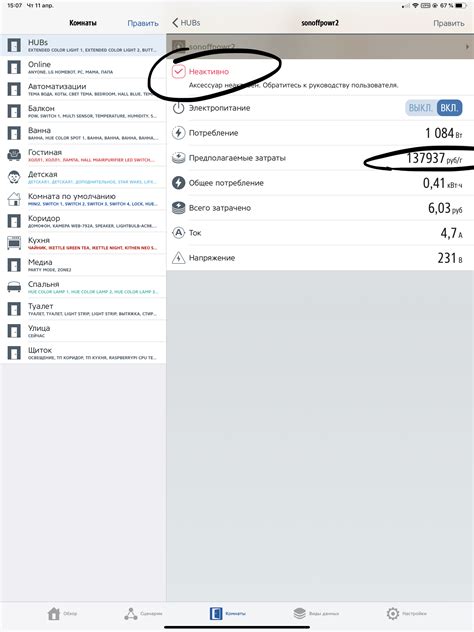Switch to the Настройки tab
This screenshot has width=474, height=632.
tap(406, 613)
